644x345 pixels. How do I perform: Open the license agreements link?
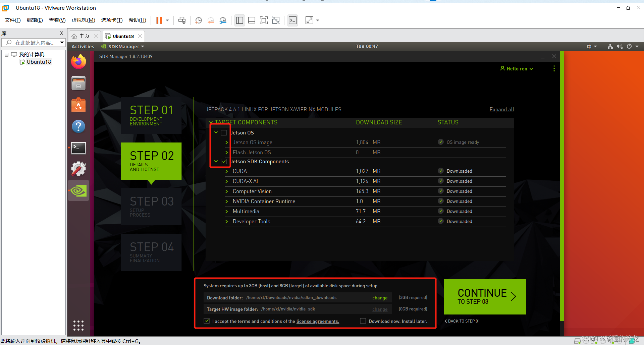click(318, 322)
